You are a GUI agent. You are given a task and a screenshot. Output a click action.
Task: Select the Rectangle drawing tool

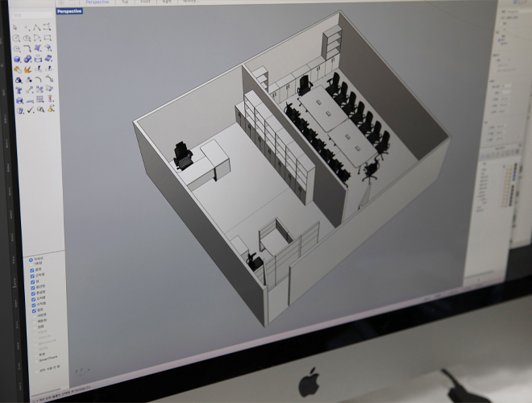pos(48,37)
